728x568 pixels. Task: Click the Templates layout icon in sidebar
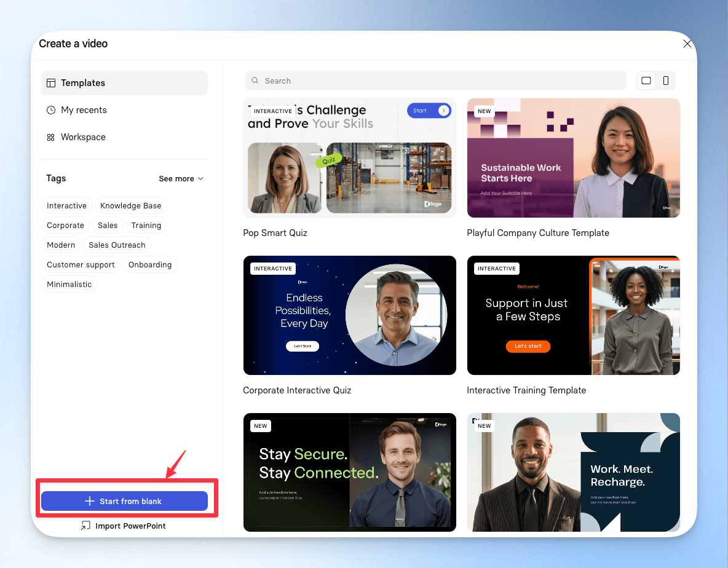point(51,83)
